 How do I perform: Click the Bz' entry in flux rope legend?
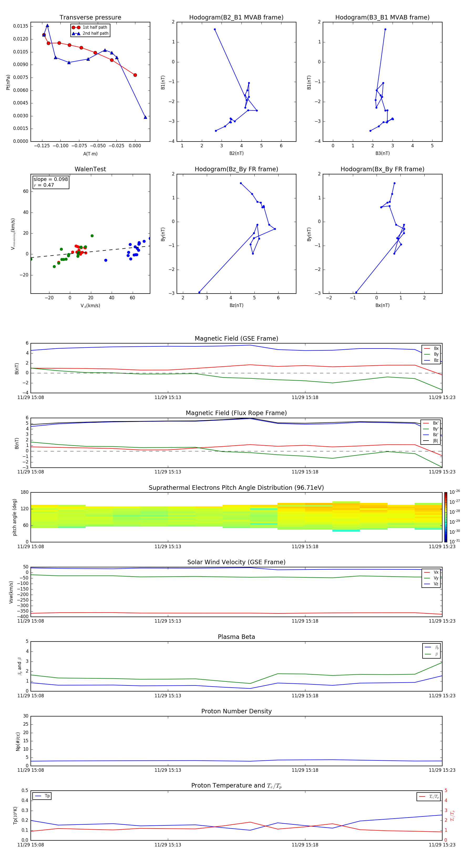click(x=431, y=435)
